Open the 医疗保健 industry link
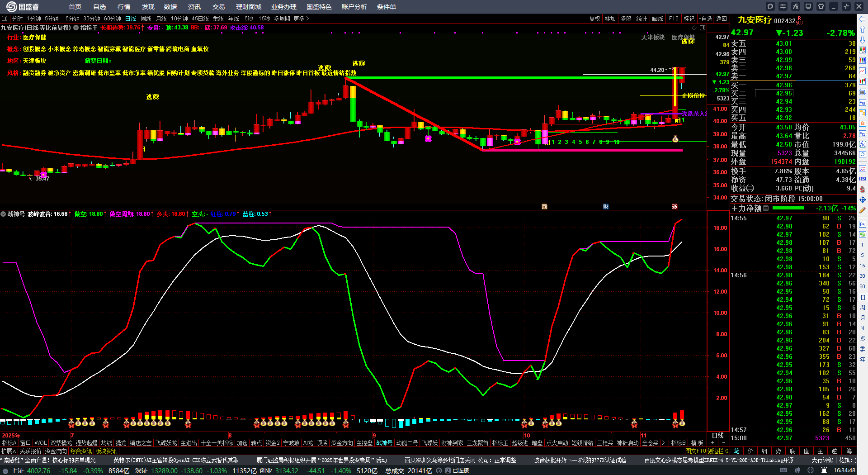Image resolution: width=868 pixels, height=475 pixels. click(35, 37)
